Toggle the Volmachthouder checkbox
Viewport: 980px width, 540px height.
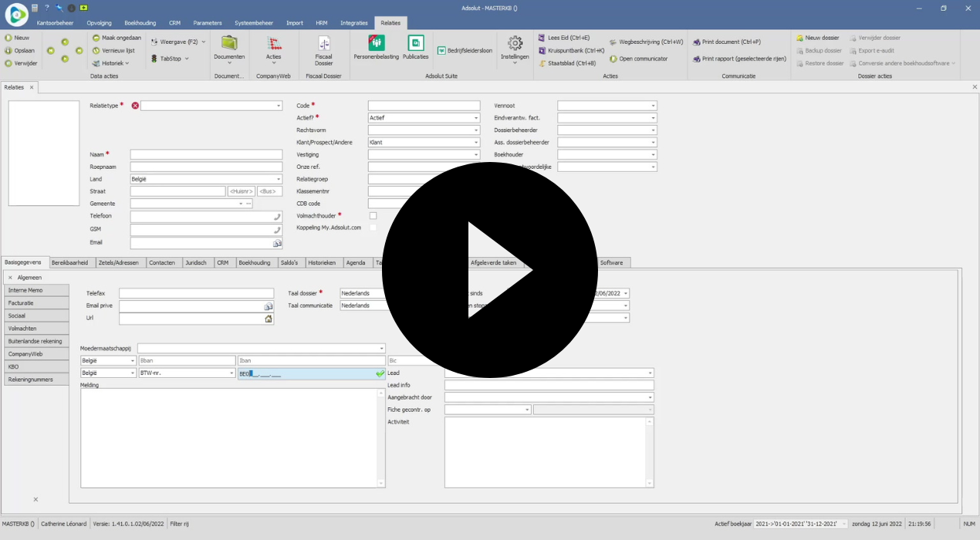click(373, 215)
